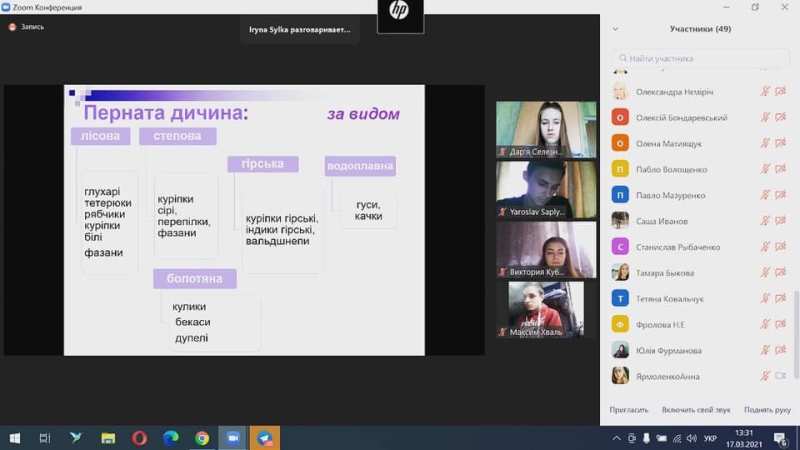Open Microsoft Edge from the taskbar
The width and height of the screenshot is (800, 450).
pyautogui.click(x=171, y=438)
